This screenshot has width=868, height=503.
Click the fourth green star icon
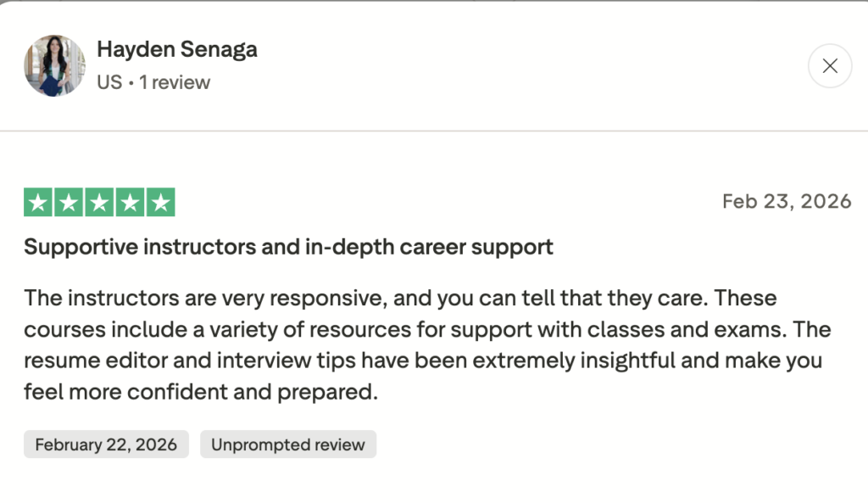point(129,201)
